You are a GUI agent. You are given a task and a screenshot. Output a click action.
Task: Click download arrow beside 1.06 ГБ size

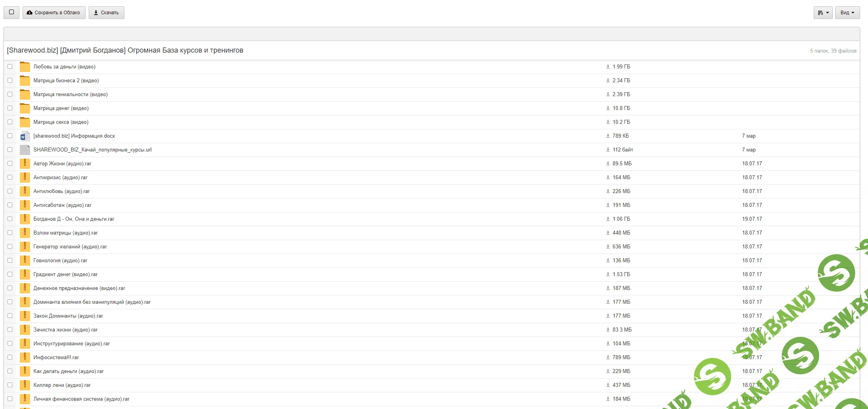coord(608,219)
